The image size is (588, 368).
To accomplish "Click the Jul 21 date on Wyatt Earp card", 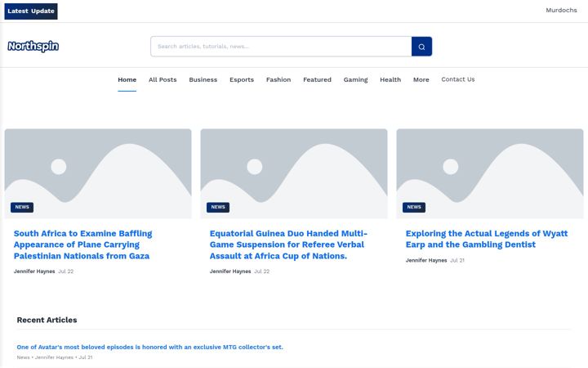I will [x=457, y=260].
